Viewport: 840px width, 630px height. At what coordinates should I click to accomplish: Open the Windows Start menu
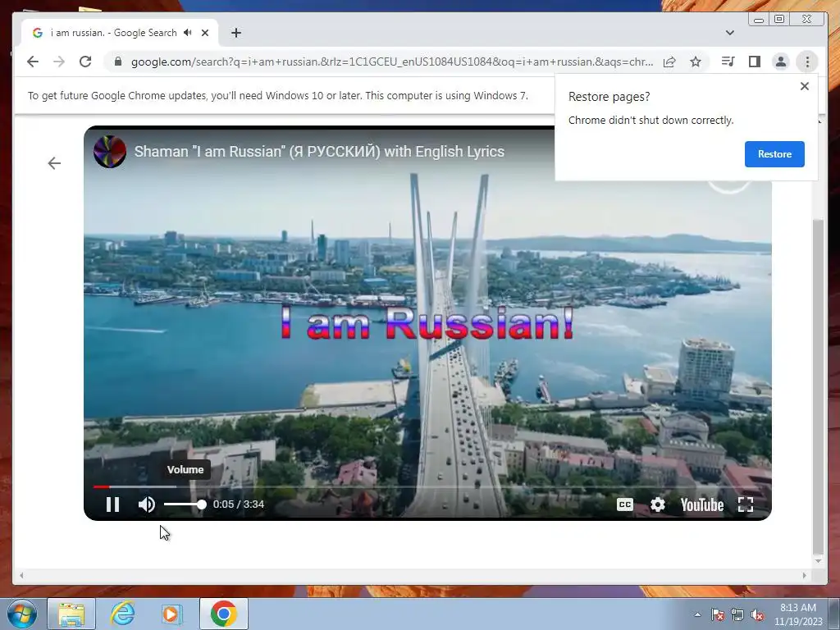coord(22,614)
